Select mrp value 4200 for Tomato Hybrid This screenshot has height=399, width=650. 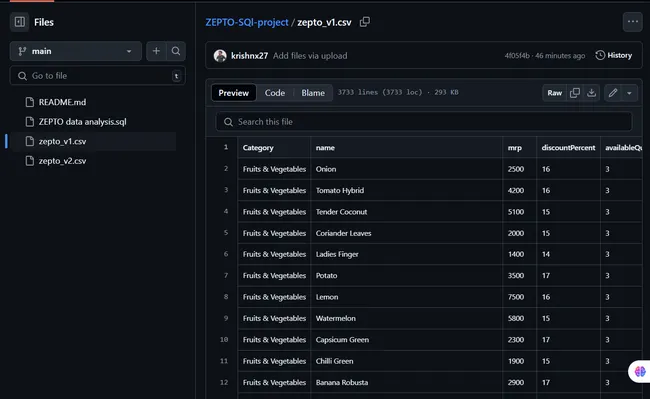pyautogui.click(x=519, y=190)
